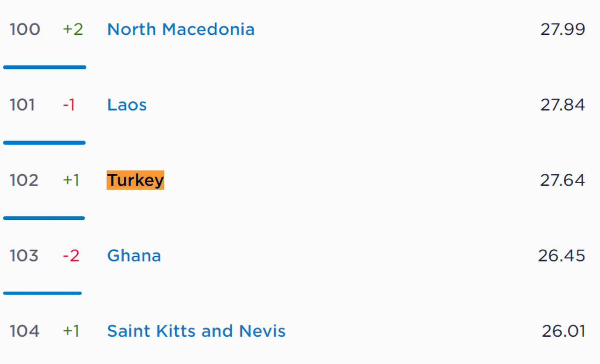Open the Saint Kitts and Nevis link
The image size is (600, 364).
pyautogui.click(x=196, y=331)
